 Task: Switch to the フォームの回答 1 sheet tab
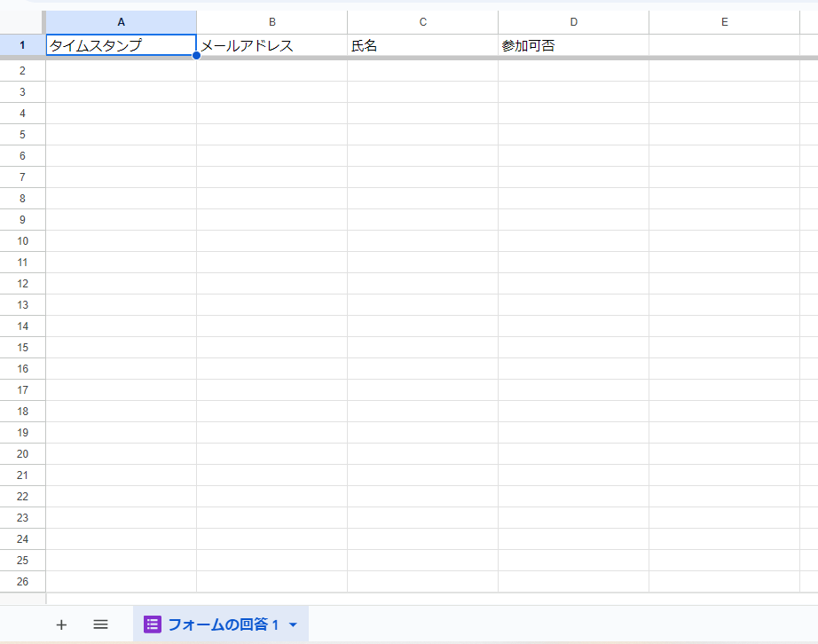[223, 624]
